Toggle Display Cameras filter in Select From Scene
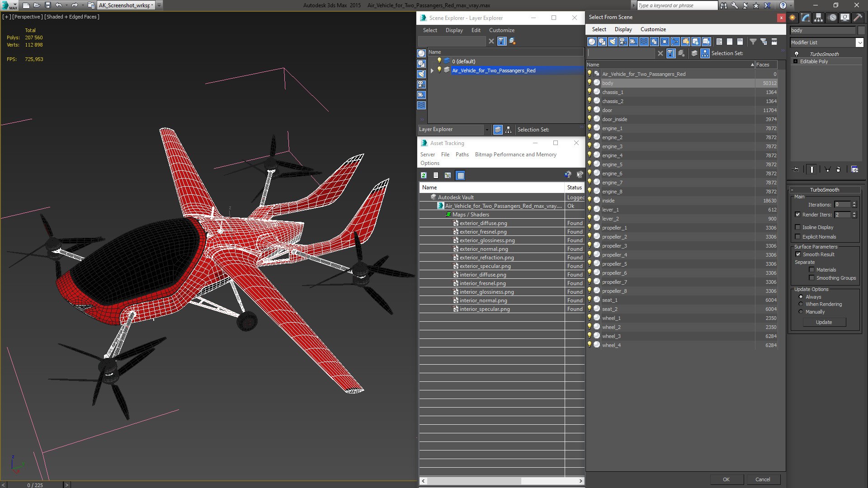The image size is (868, 488). point(623,42)
